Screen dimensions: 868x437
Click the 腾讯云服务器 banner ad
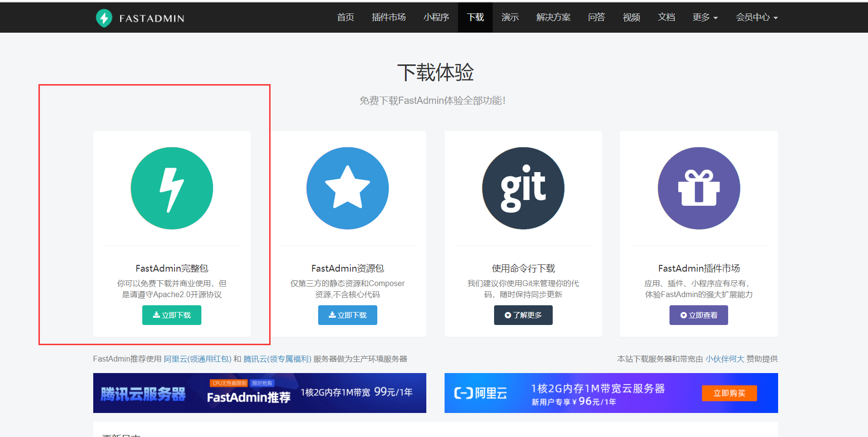click(x=260, y=393)
